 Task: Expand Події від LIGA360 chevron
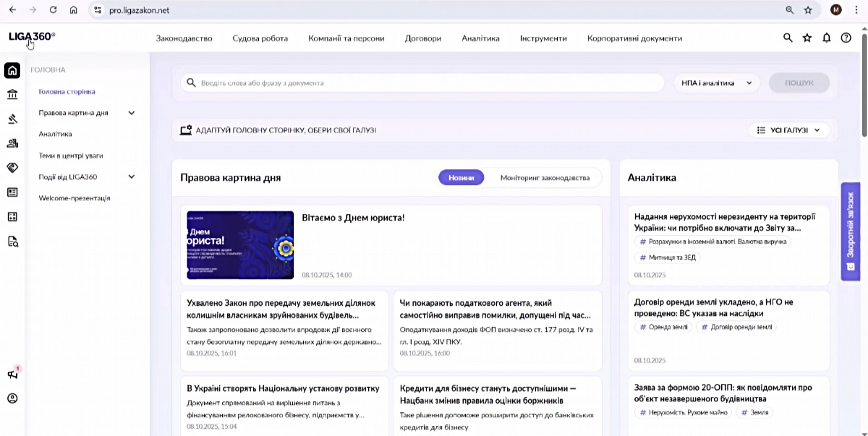tap(131, 177)
